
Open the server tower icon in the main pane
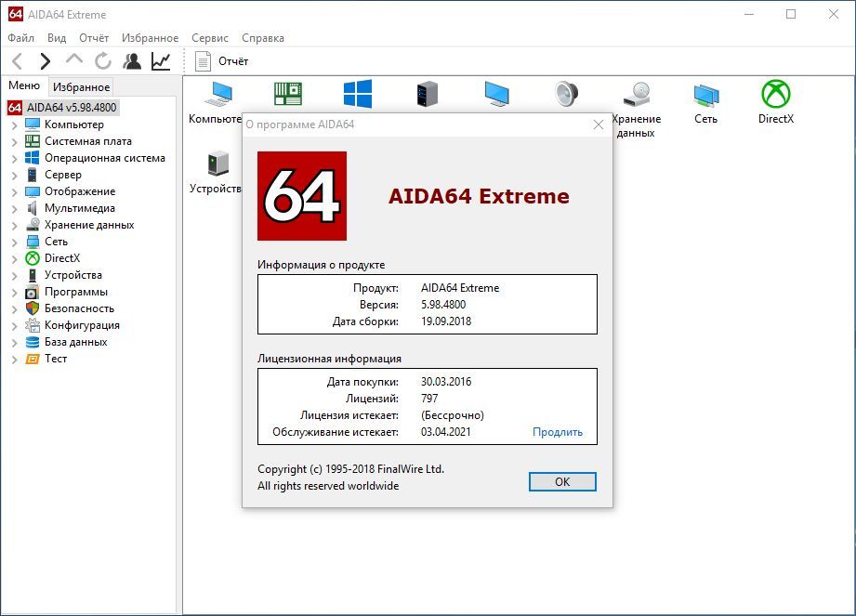[427, 94]
